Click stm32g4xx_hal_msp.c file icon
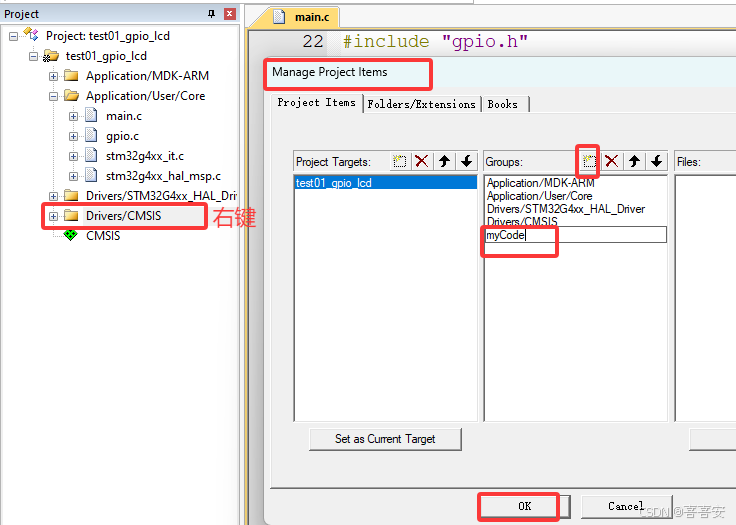This screenshot has width=736, height=525. (91, 176)
